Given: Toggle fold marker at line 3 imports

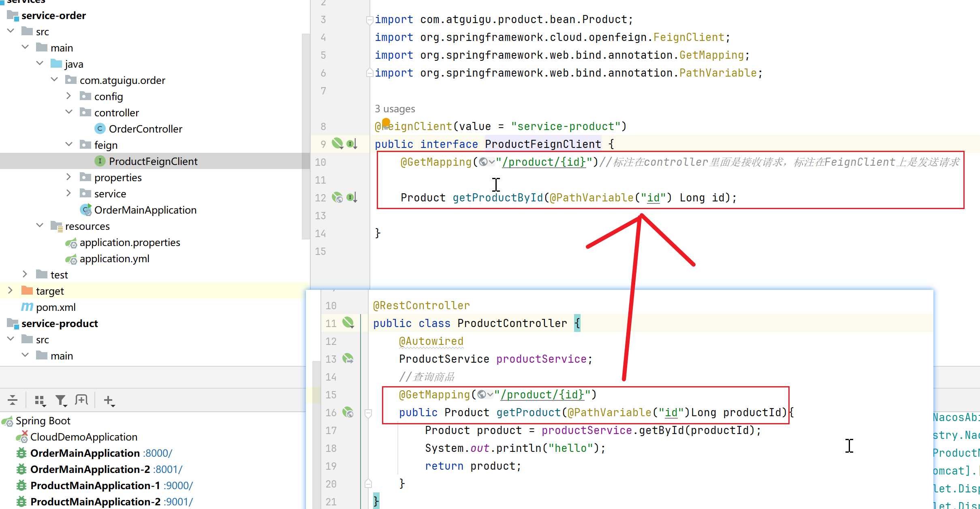Looking at the screenshot, I should [x=369, y=19].
